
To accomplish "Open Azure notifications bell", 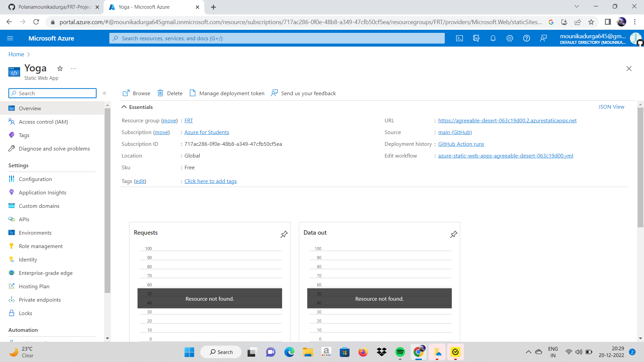I will coord(493,38).
